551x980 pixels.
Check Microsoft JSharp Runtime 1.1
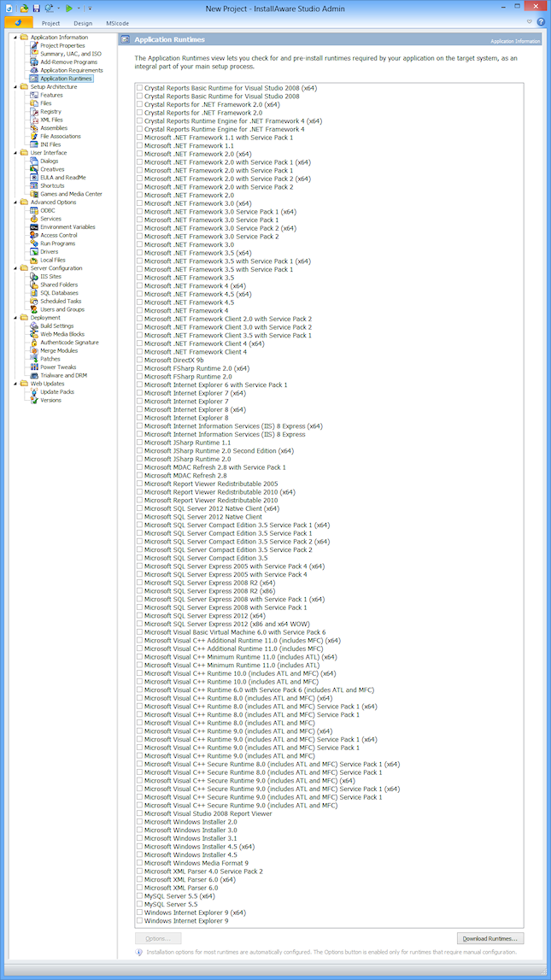click(x=140, y=443)
